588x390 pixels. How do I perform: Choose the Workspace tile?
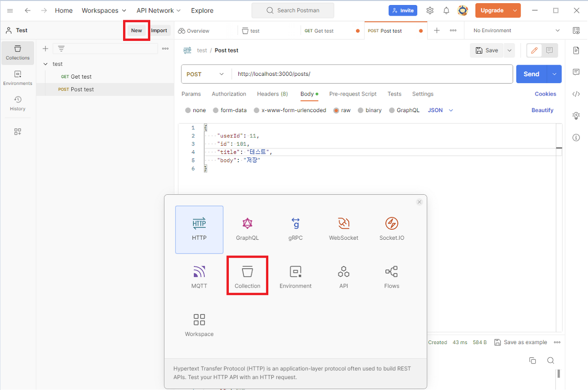[x=199, y=326]
